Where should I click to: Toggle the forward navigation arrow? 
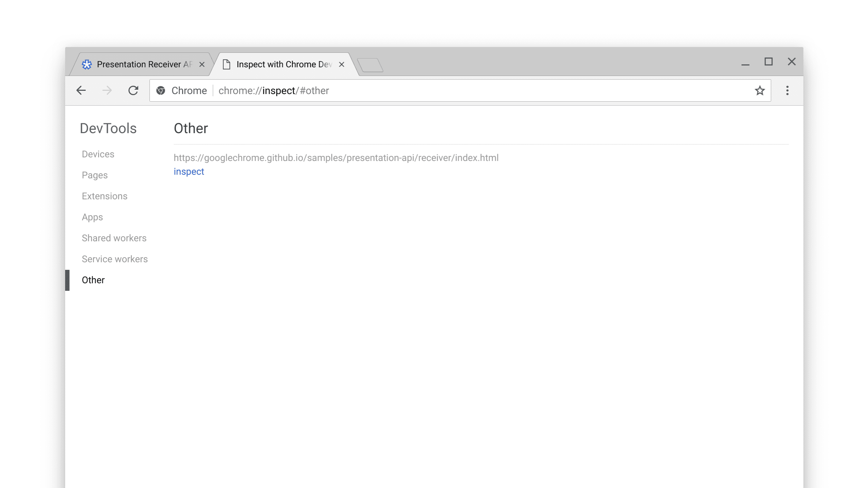point(107,90)
